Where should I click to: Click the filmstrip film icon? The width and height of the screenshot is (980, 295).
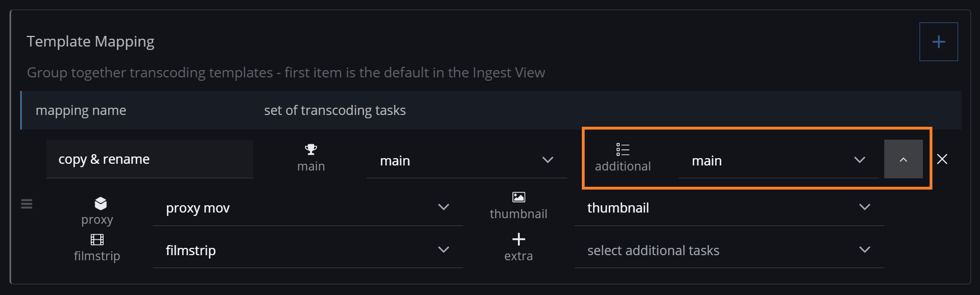(x=97, y=240)
